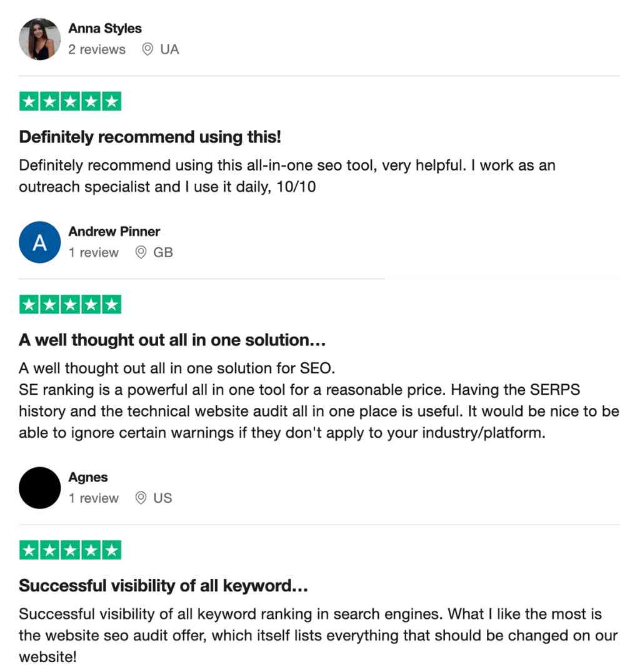Click the five-star rating above "Definitely recommend"
Viewport: 640px width, 672px height.
(x=70, y=102)
